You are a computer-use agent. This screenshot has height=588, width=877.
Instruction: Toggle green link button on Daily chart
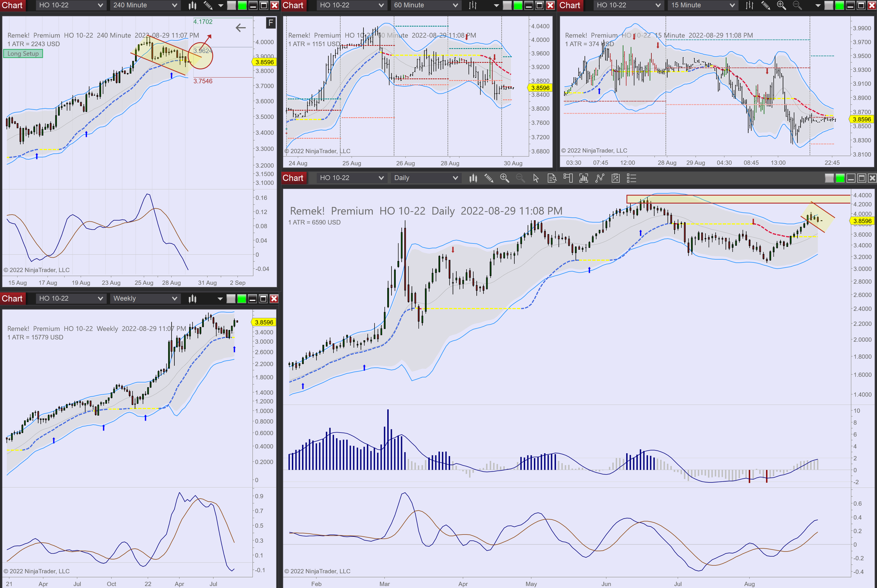[840, 178]
